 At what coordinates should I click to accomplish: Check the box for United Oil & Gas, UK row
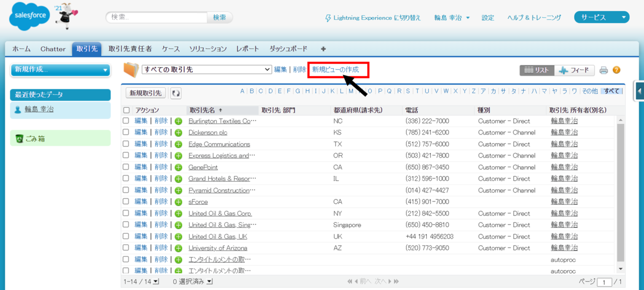point(126,236)
